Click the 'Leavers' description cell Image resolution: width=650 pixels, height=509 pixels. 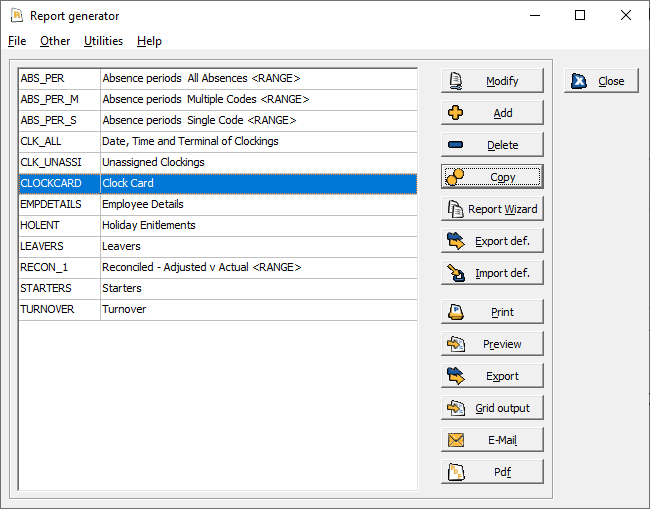[x=259, y=246]
